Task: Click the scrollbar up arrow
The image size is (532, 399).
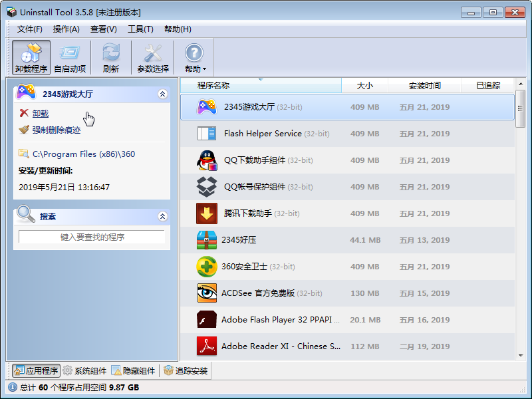Action: click(521, 84)
